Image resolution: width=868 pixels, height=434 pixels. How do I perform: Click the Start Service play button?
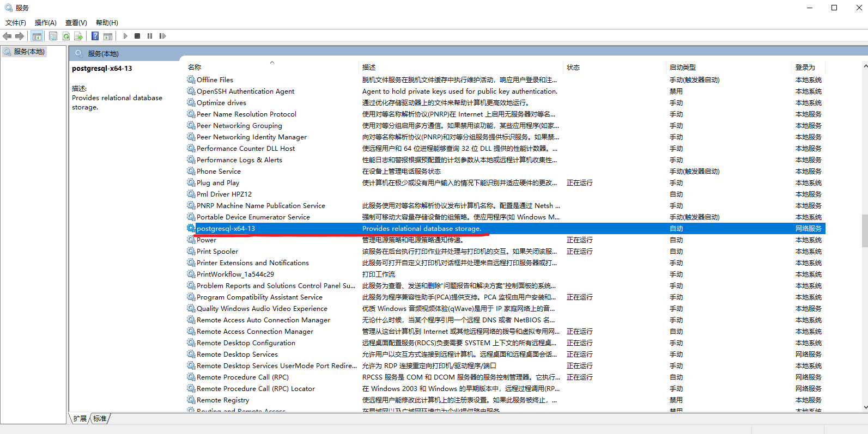coord(125,36)
